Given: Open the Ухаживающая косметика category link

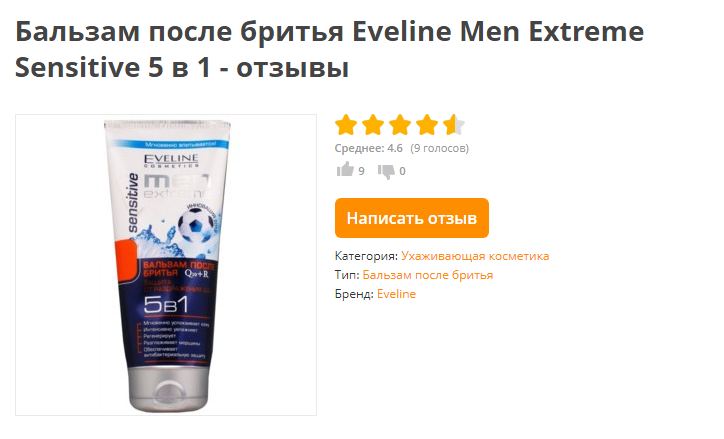Looking at the screenshot, I should click(x=475, y=256).
